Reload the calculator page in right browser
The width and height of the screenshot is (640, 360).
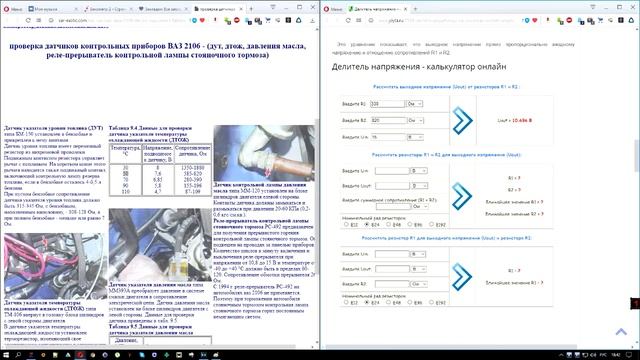(x=348, y=20)
